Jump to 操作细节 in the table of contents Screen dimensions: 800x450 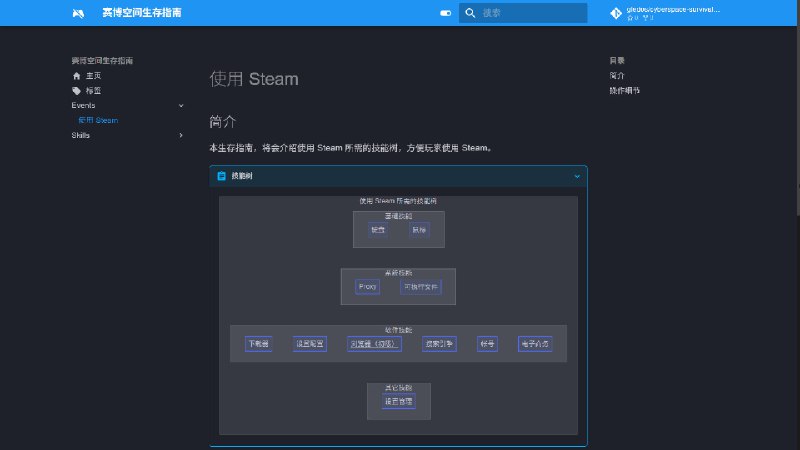click(624, 91)
